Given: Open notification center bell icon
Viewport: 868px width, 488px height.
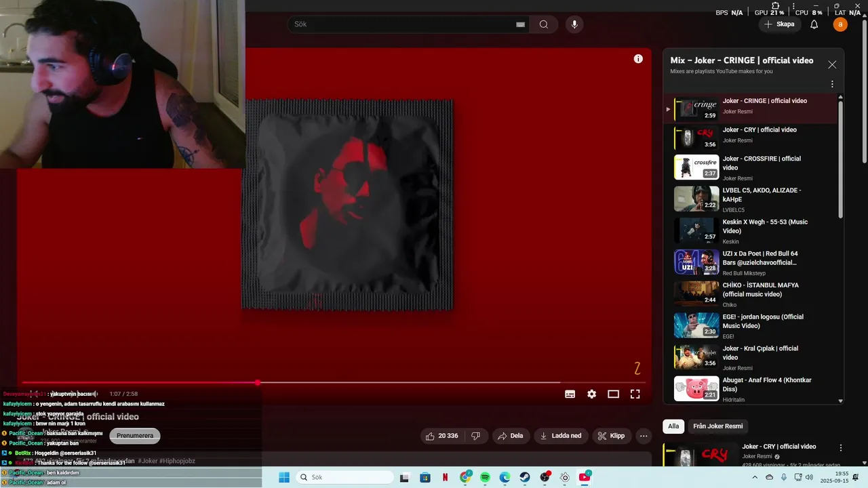Looking at the screenshot, I should pyautogui.click(x=856, y=477).
